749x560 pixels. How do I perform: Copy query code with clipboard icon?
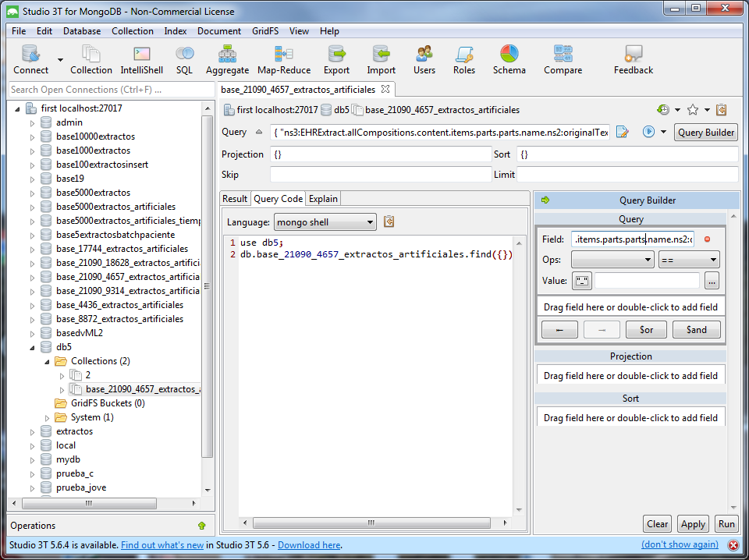click(x=389, y=222)
